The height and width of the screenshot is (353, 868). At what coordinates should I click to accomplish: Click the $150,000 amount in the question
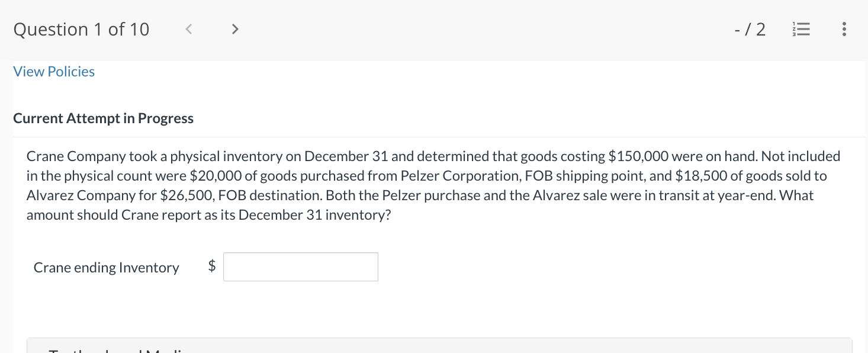pos(639,156)
